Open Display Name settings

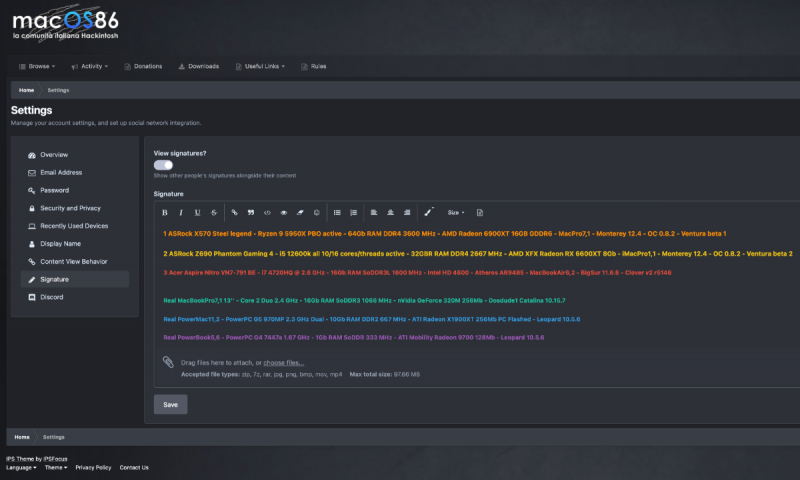(x=74, y=244)
